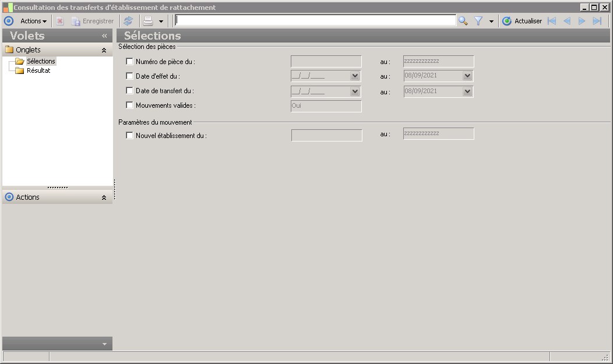The image size is (613, 364).
Task: Click the Enregistrer save button
Action: tap(93, 21)
